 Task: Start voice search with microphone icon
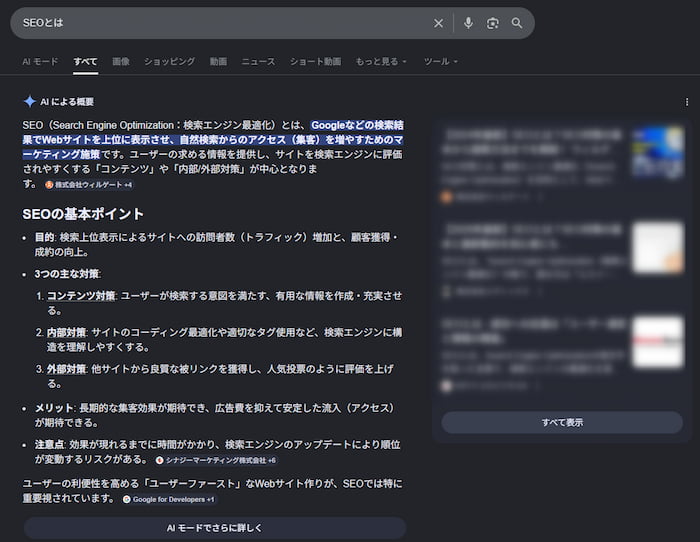click(x=468, y=23)
